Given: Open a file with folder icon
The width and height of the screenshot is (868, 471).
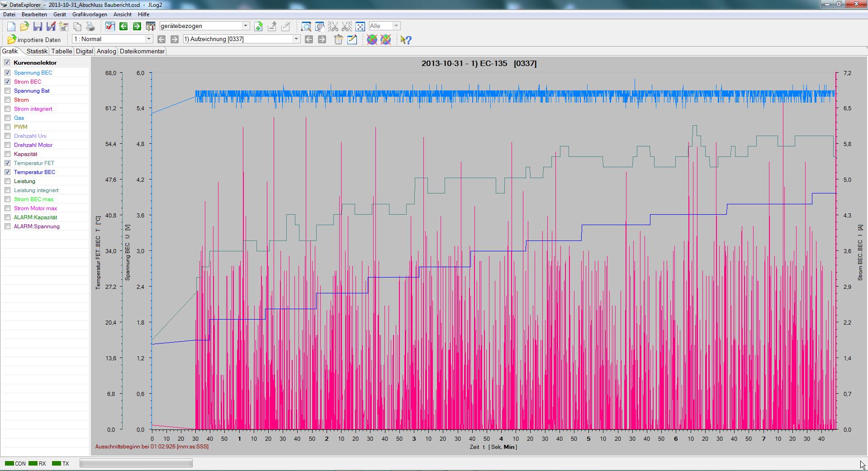Looking at the screenshot, I should [x=24, y=26].
